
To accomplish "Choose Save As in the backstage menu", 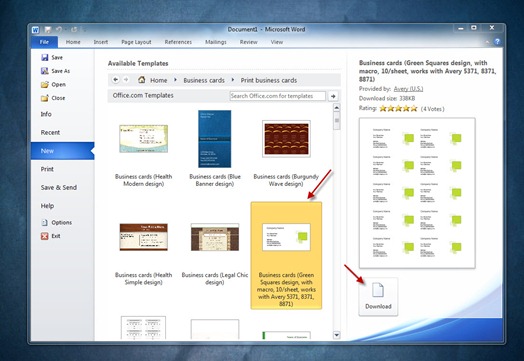I will (55, 71).
